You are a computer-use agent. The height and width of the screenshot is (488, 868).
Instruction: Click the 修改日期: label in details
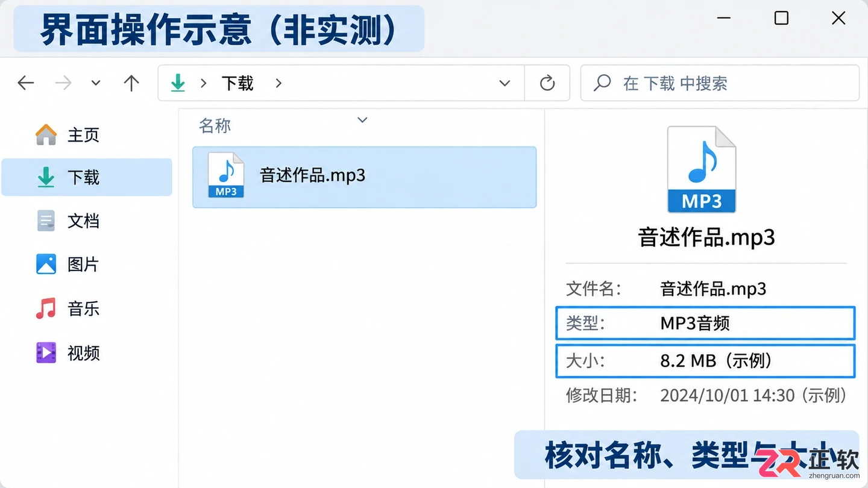(x=602, y=395)
